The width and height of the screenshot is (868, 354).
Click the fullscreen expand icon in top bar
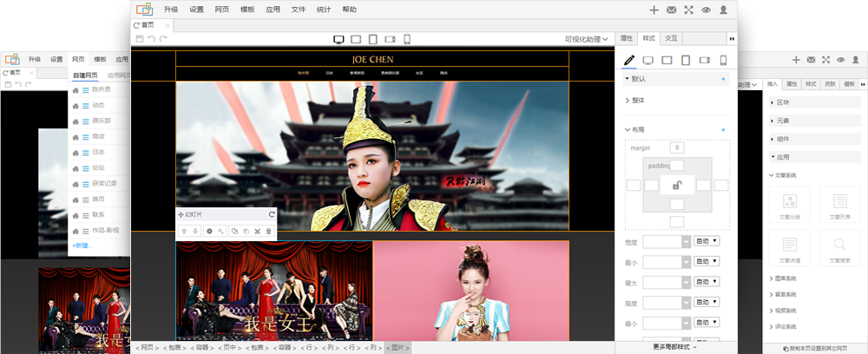tap(688, 10)
